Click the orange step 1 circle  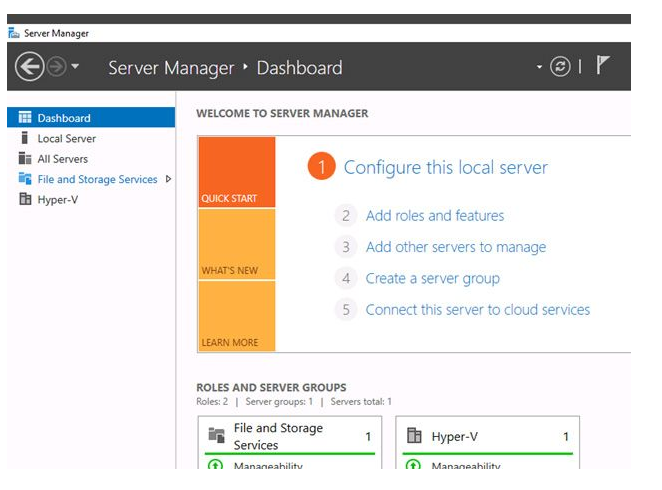point(322,166)
